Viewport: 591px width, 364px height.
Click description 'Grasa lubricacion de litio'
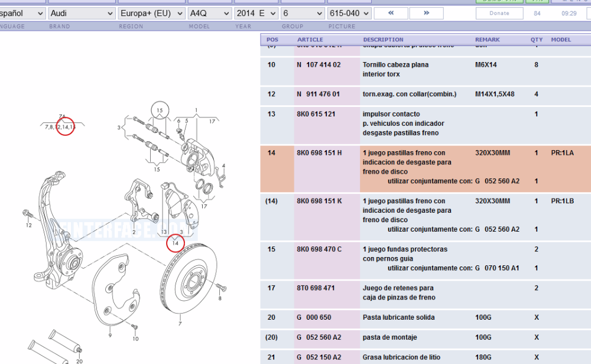click(401, 357)
